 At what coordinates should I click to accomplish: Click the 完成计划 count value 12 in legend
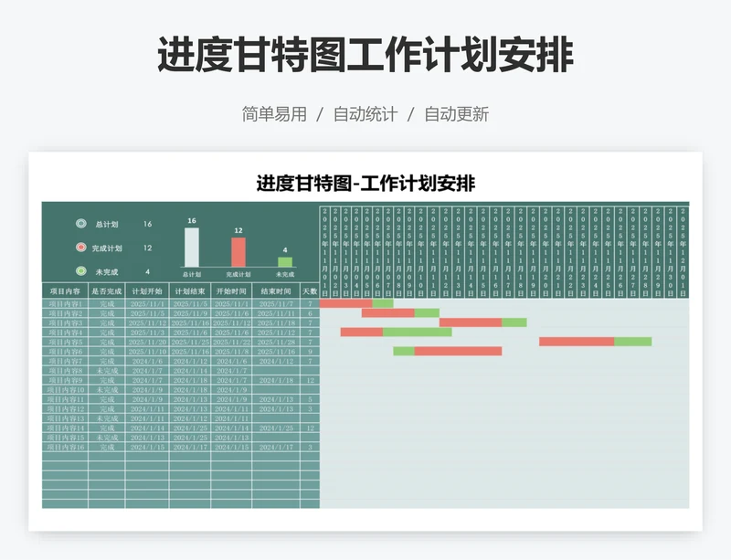[x=147, y=248]
